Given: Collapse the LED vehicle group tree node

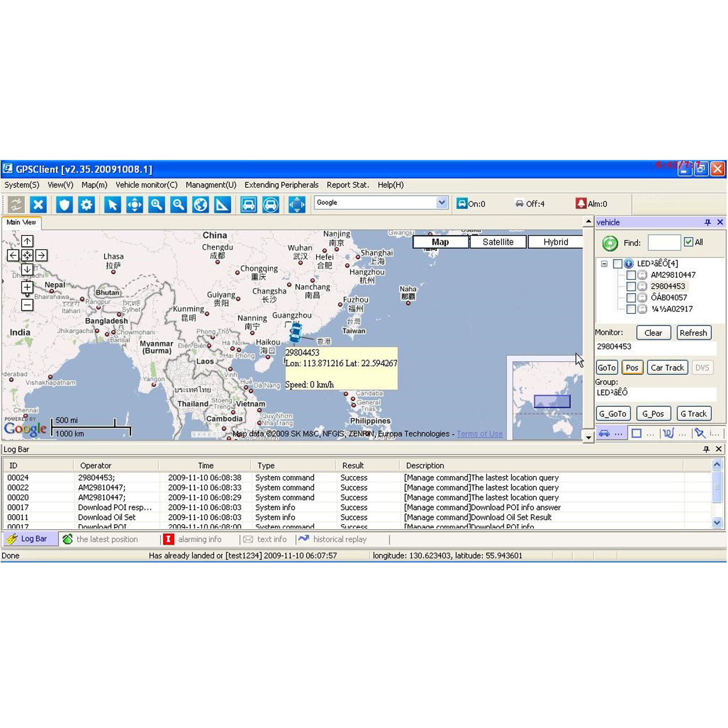Looking at the screenshot, I should point(604,264).
